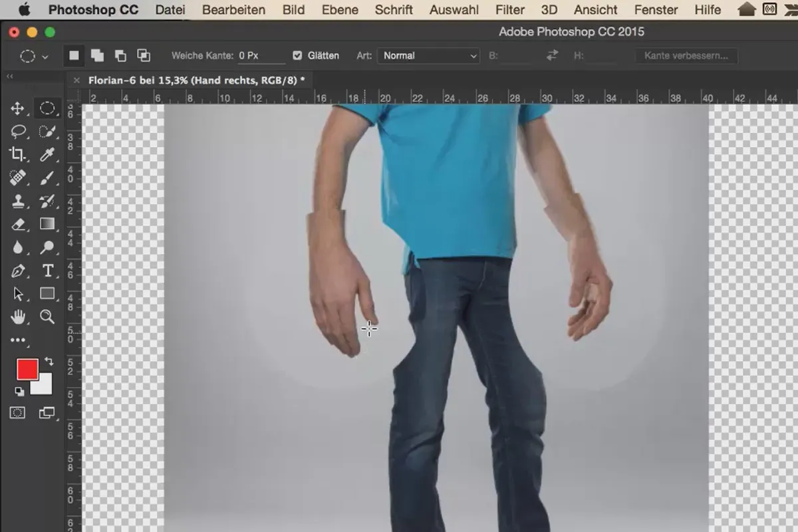Image resolution: width=798 pixels, height=532 pixels.
Task: Select the Horizontal Type tool
Action: [x=47, y=271]
